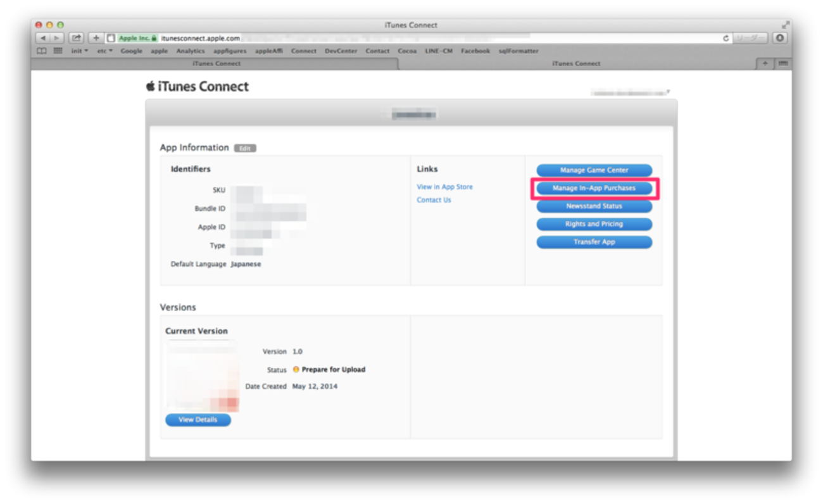
Task: Go forward with Safari's forward arrow
Action: click(56, 38)
